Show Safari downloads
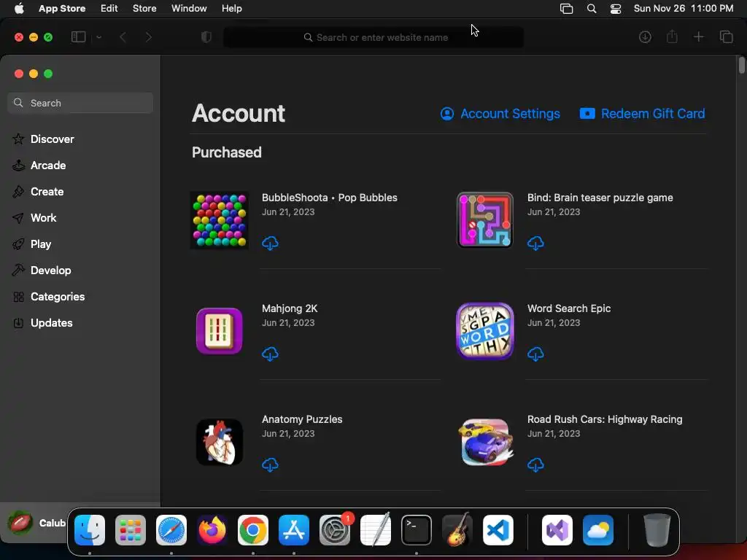747x560 pixels. click(x=645, y=36)
